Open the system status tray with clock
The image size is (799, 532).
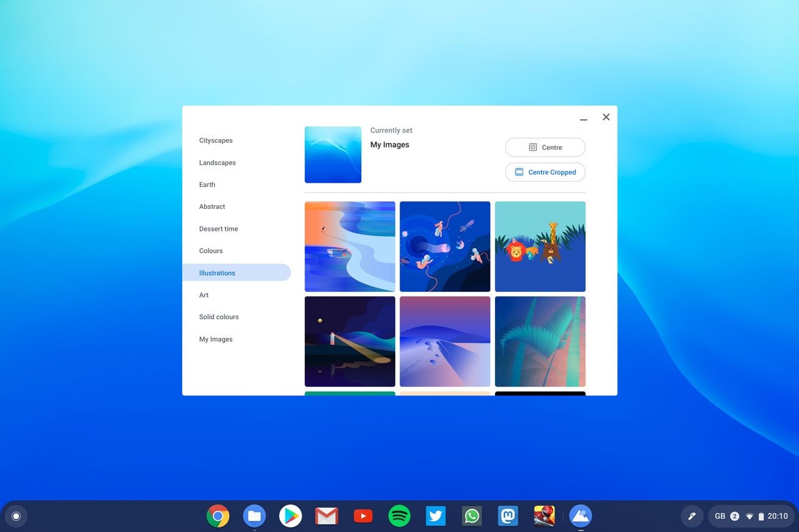click(751, 516)
